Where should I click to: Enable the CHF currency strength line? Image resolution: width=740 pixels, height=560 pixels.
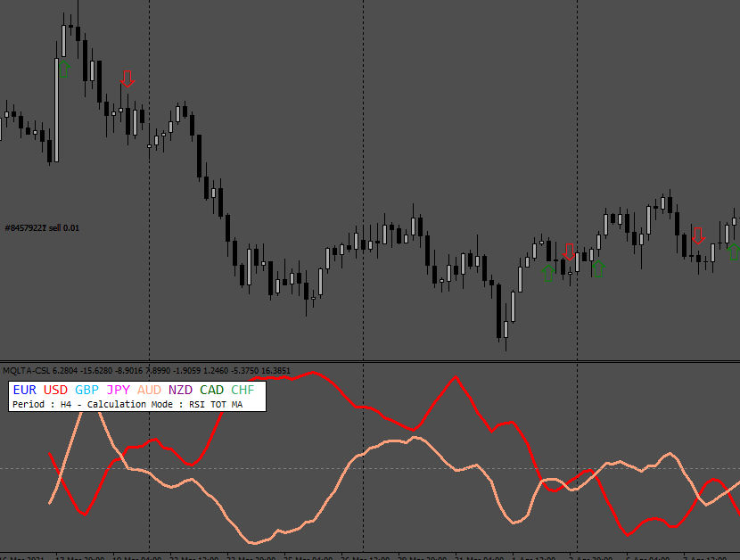tap(243, 390)
